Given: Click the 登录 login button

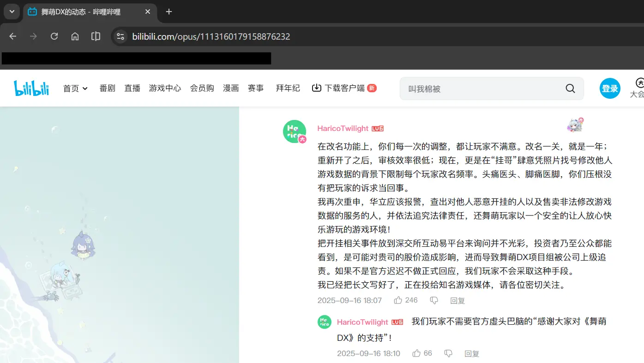Looking at the screenshot, I should click(610, 88).
